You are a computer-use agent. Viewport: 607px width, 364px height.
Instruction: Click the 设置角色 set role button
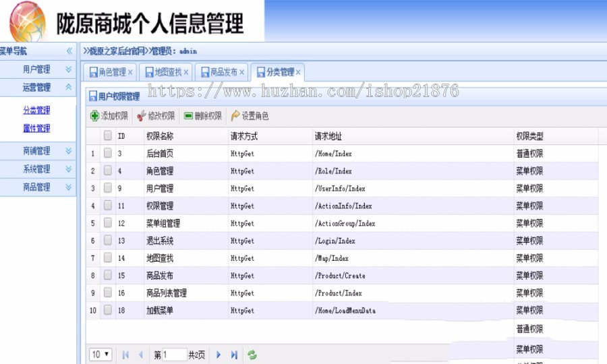tap(250, 116)
